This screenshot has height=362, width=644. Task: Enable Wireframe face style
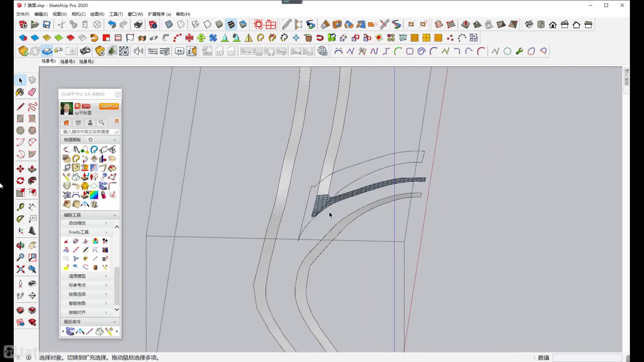[x=195, y=24]
